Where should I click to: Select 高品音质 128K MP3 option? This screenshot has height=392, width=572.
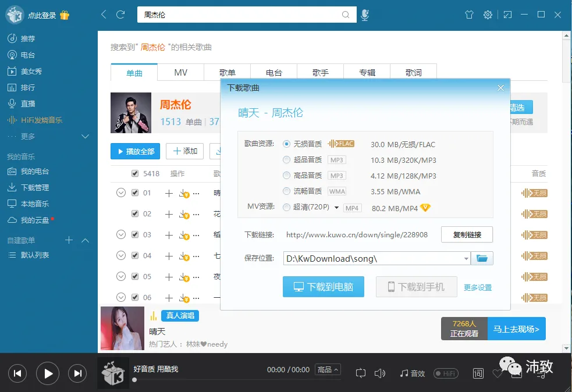[287, 176]
